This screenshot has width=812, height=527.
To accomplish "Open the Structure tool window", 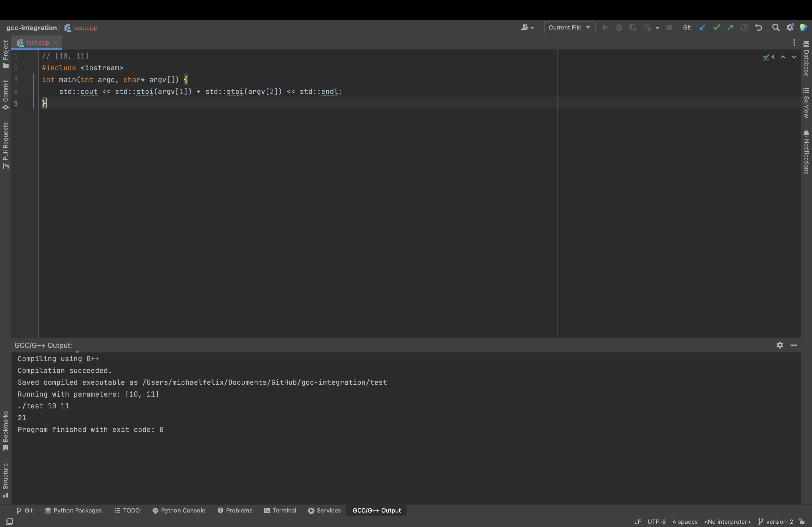I will click(x=5, y=481).
